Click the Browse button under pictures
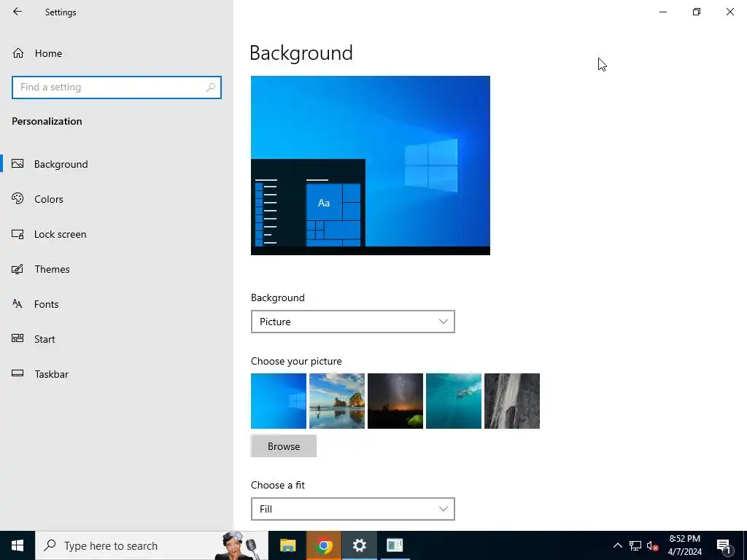This screenshot has height=560, width=747. click(x=284, y=446)
